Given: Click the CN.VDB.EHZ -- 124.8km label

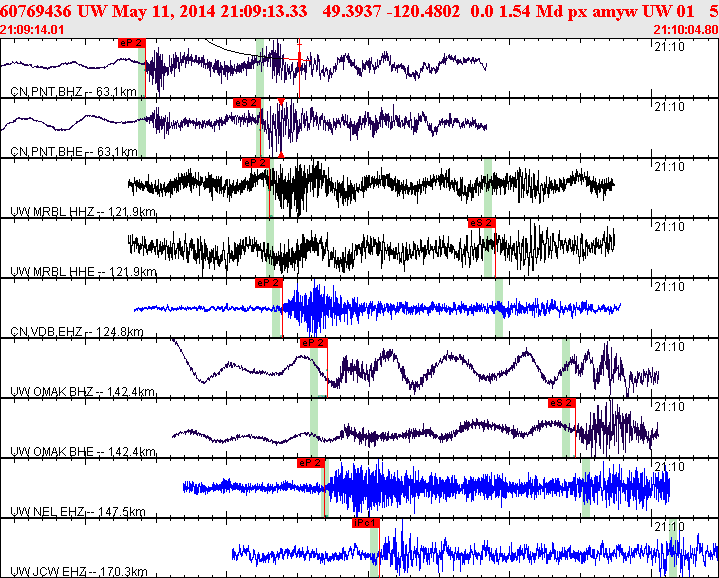Looking at the screenshot, I should click(x=77, y=332).
